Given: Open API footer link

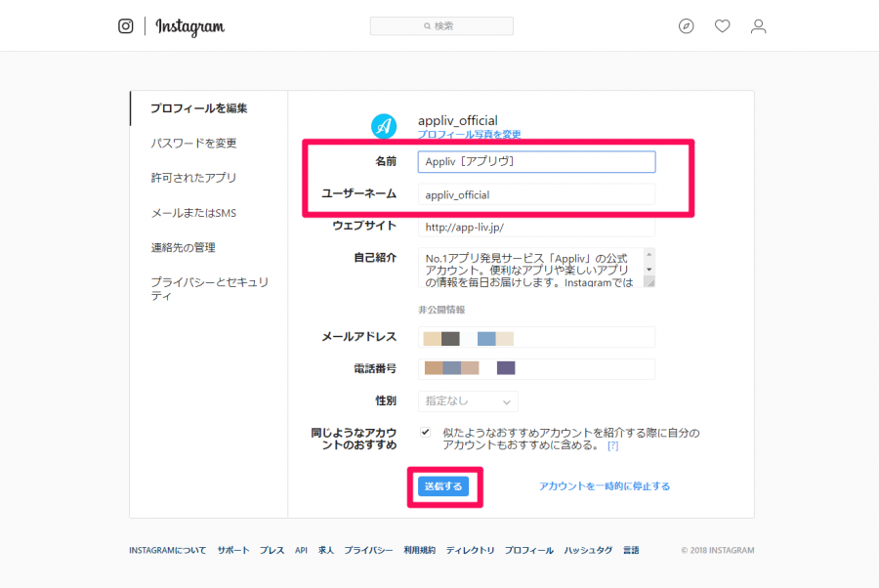Looking at the screenshot, I should [x=301, y=551].
